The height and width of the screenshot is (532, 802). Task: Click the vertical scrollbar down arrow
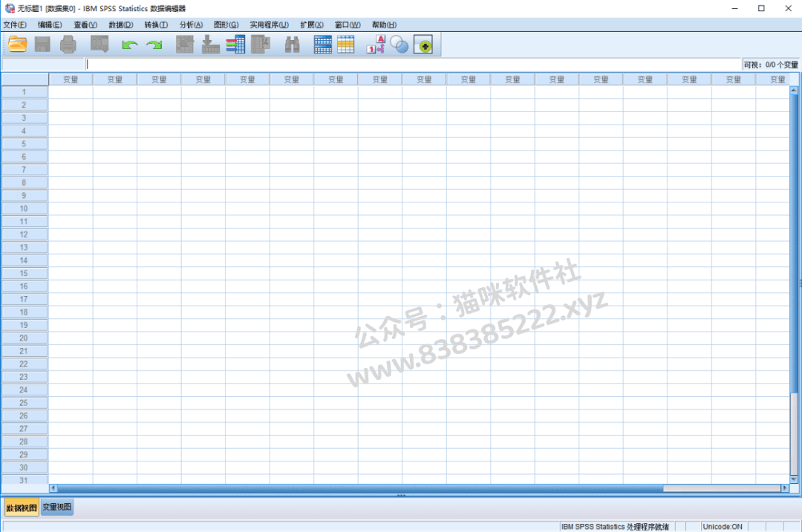click(x=794, y=479)
